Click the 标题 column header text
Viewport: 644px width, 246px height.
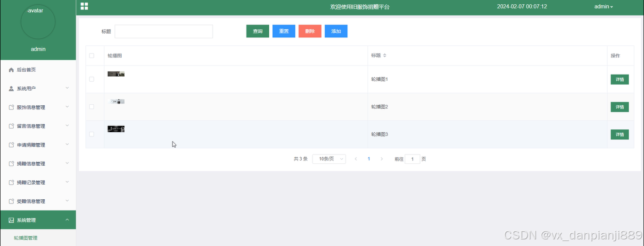coord(376,56)
